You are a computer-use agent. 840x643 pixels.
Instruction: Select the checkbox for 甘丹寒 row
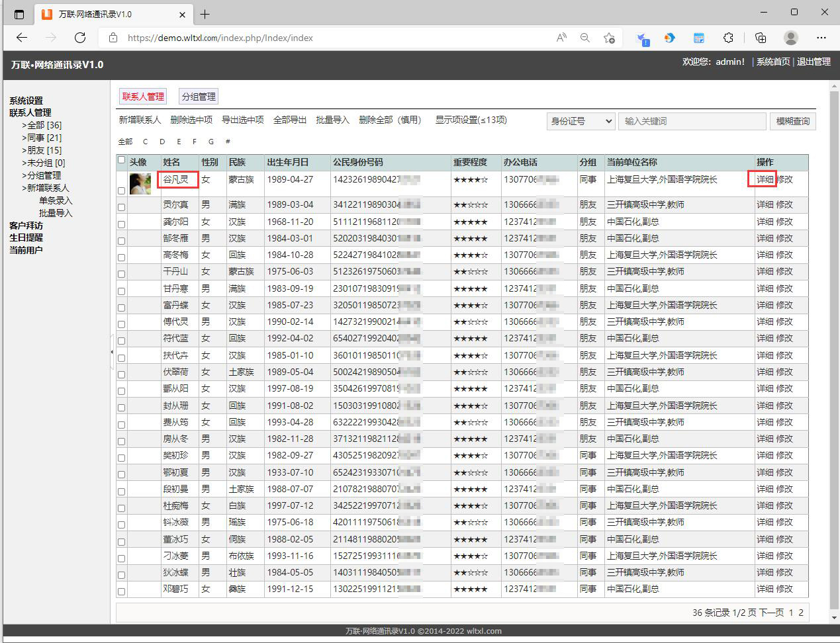coord(121,291)
